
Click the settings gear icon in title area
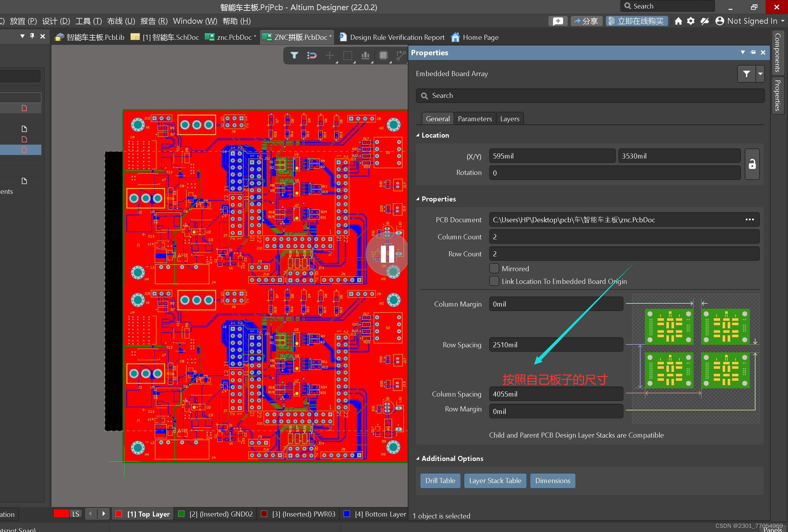tap(690, 21)
